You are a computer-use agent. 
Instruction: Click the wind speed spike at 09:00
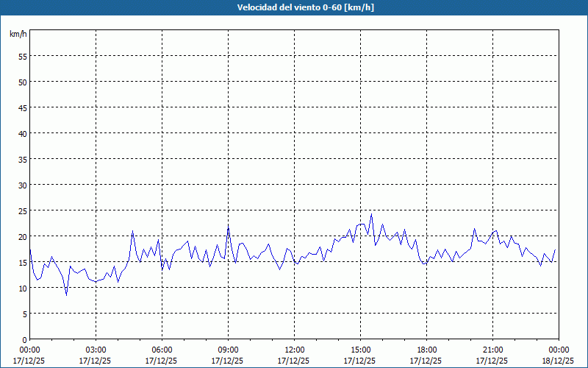[x=228, y=226]
